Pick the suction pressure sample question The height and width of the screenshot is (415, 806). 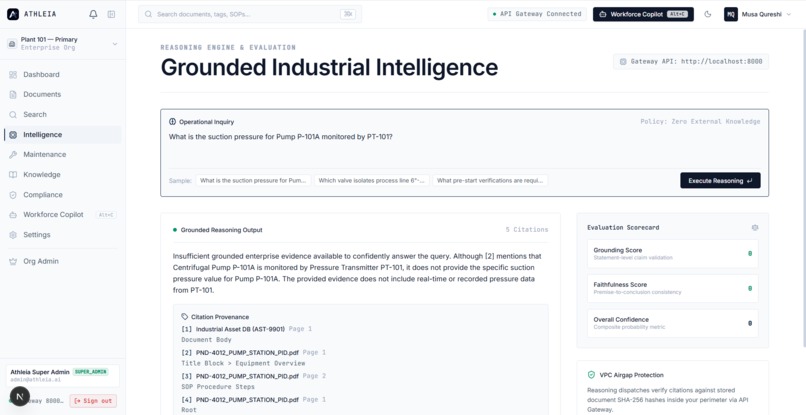click(253, 181)
